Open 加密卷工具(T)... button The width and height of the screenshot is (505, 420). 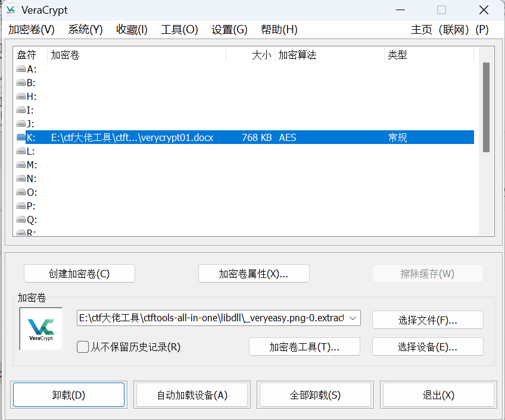click(x=304, y=347)
